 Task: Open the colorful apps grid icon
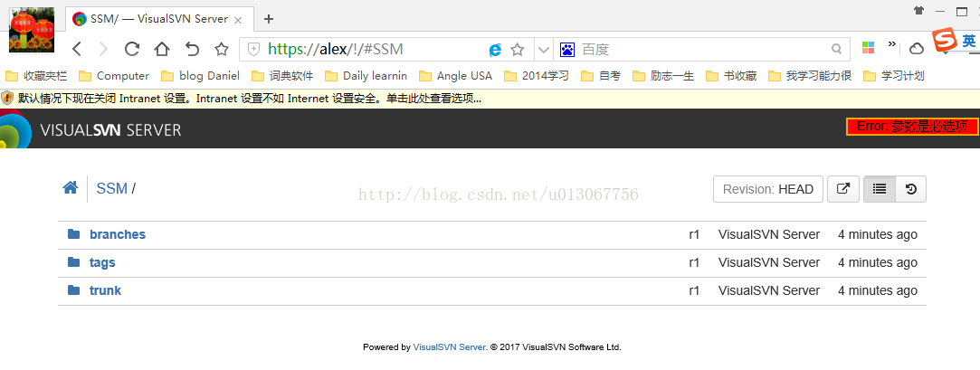pyautogui.click(x=868, y=48)
